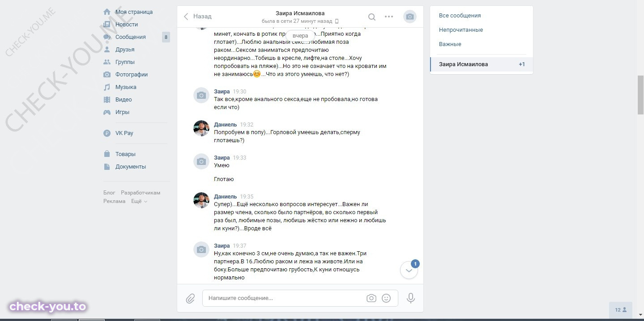This screenshot has width=644, height=321.
Task: Click the camera photo icon in message box
Action: tap(371, 298)
